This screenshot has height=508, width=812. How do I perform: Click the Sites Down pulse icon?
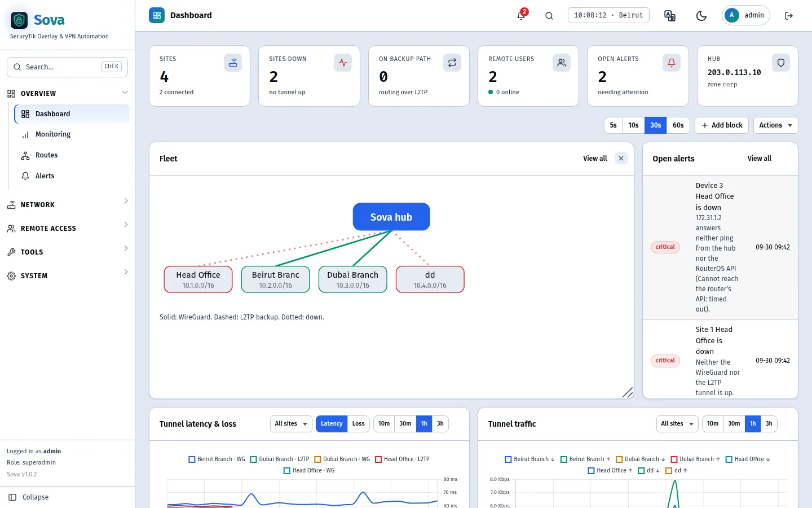coord(343,63)
